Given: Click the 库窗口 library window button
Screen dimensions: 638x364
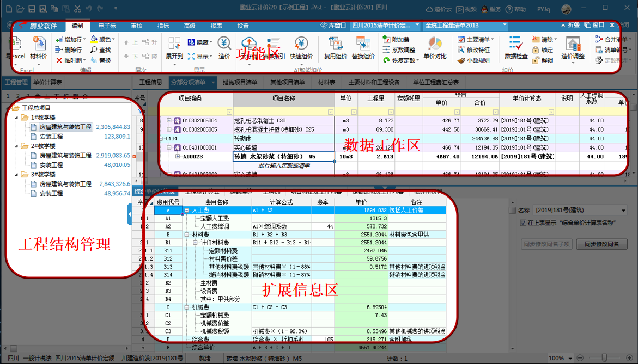Looking at the screenshot, I should click(333, 25).
